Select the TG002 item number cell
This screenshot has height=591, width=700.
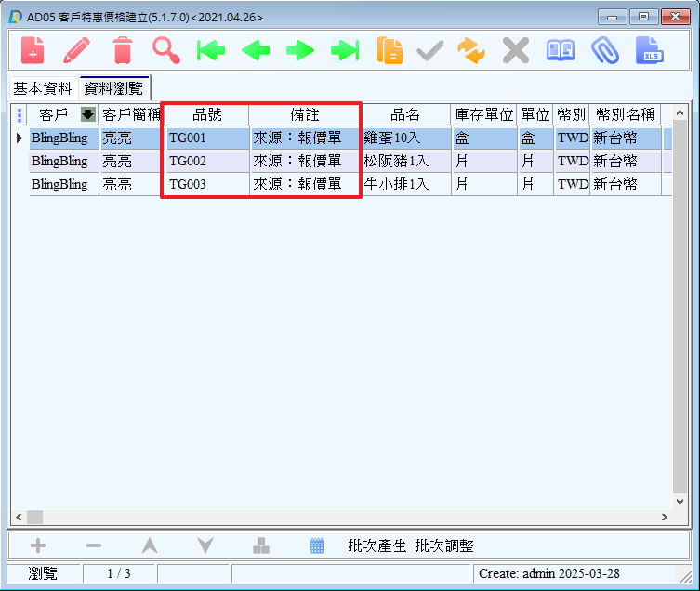[206, 161]
